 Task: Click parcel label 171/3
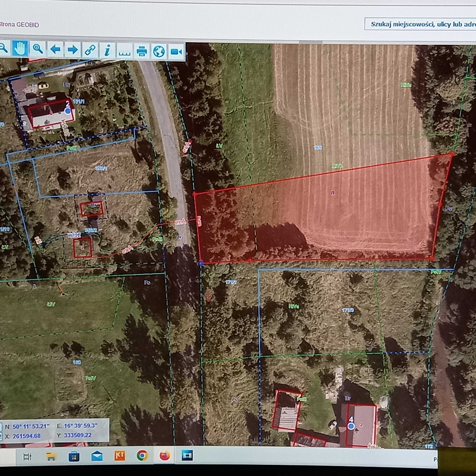[x=348, y=310]
